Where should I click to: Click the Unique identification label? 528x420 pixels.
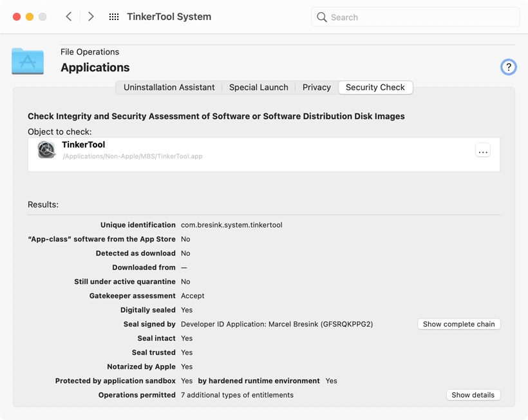(138, 225)
